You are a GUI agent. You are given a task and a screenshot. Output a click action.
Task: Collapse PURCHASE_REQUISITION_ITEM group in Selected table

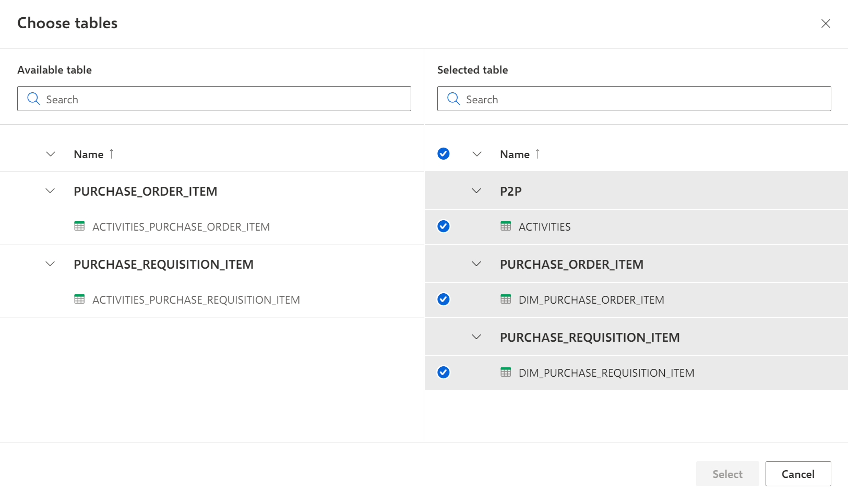pyautogui.click(x=476, y=337)
